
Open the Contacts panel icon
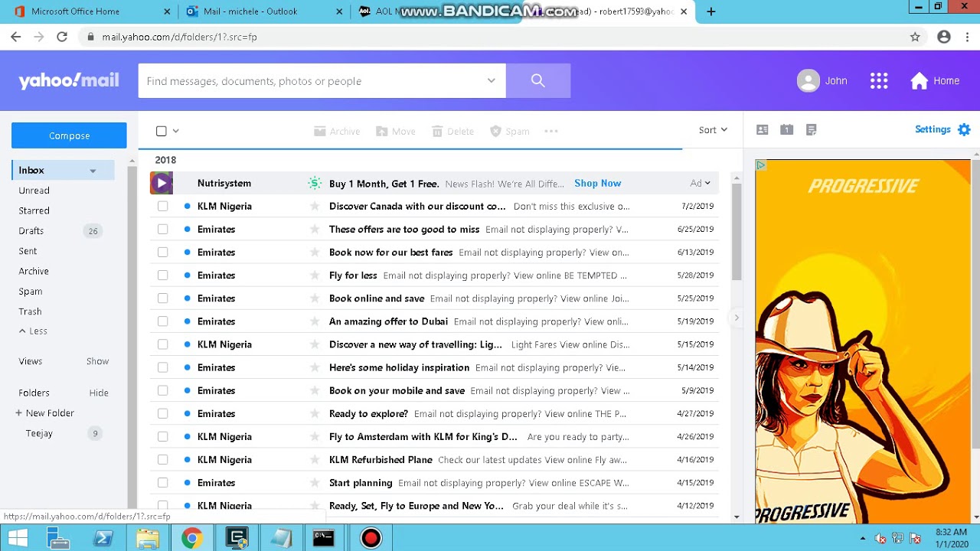pyautogui.click(x=762, y=130)
